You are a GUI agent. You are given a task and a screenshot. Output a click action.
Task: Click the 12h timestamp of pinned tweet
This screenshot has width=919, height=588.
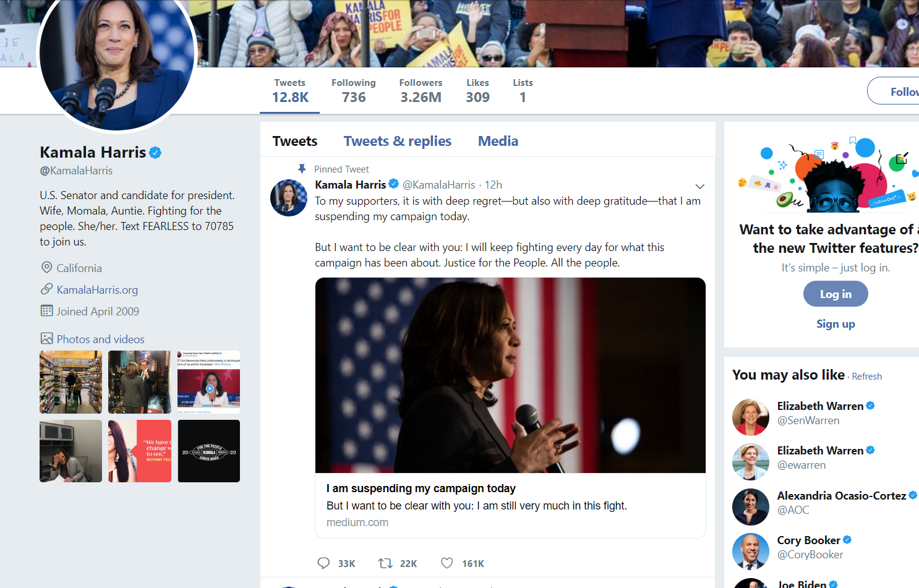point(494,185)
